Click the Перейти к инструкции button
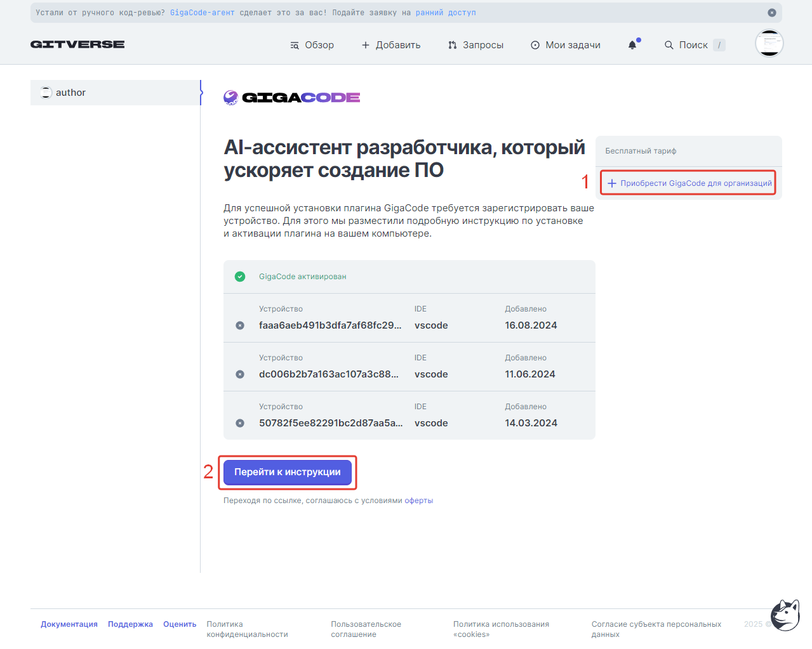The width and height of the screenshot is (812, 649). tap(288, 472)
